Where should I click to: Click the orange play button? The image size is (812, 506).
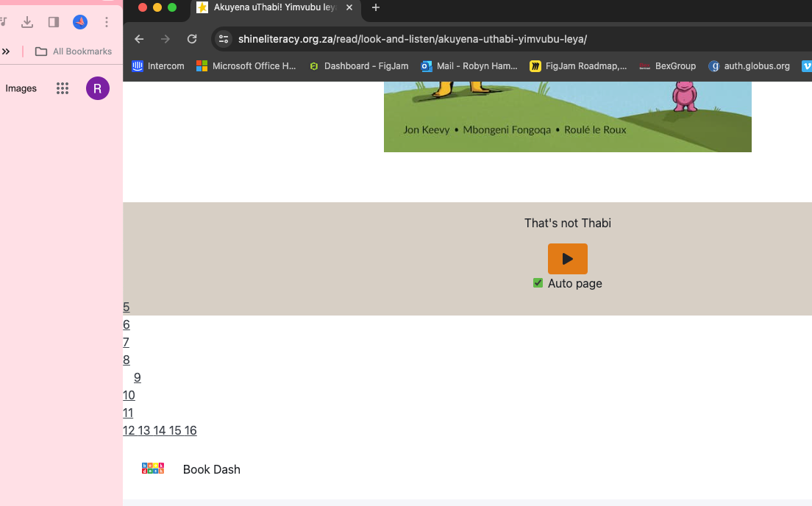point(567,259)
